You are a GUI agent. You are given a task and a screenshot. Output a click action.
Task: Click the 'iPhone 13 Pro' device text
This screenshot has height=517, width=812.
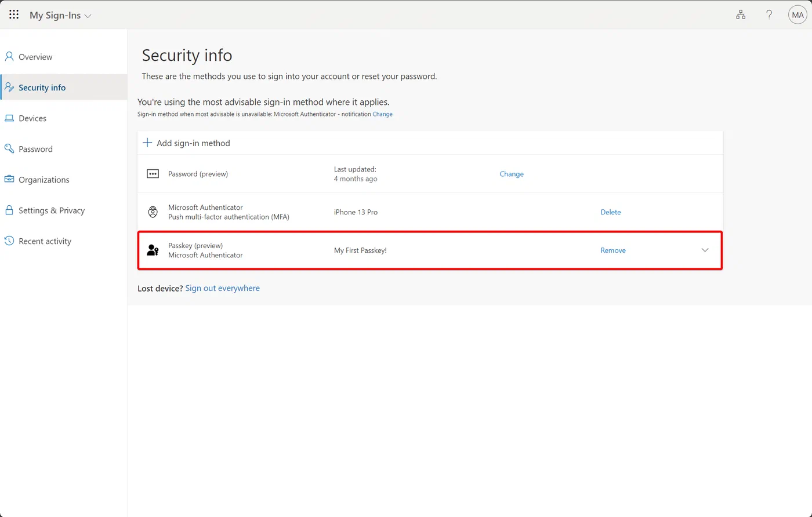tap(356, 212)
